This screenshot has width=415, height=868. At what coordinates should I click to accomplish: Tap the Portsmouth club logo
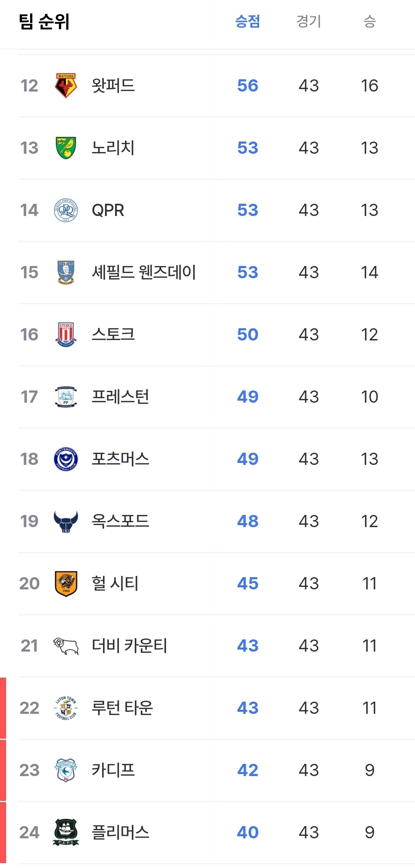pos(66,459)
